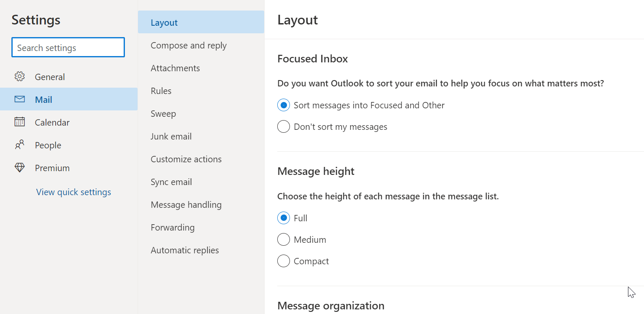Viewport: 644px width, 314px height.
Task: Select the Sweep settings item
Action: [x=163, y=113]
